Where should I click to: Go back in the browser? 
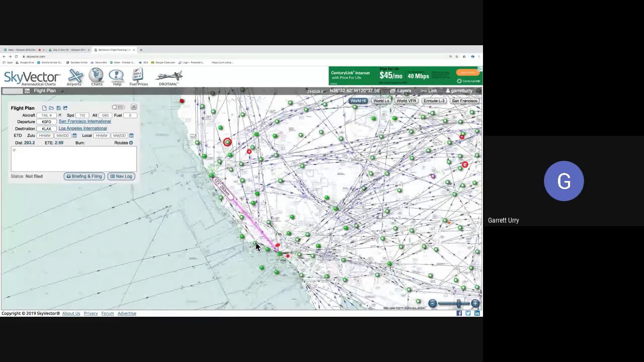coord(4,56)
